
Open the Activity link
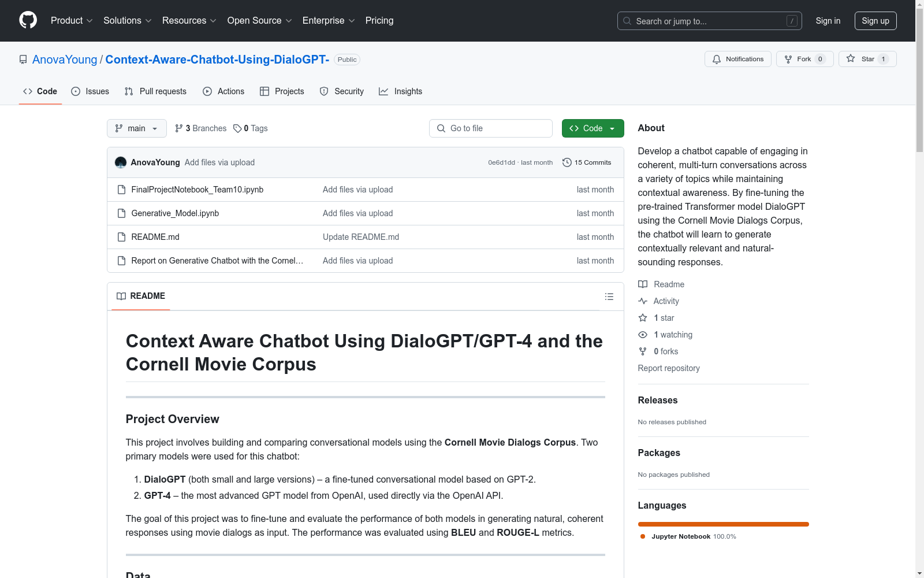coord(659,301)
